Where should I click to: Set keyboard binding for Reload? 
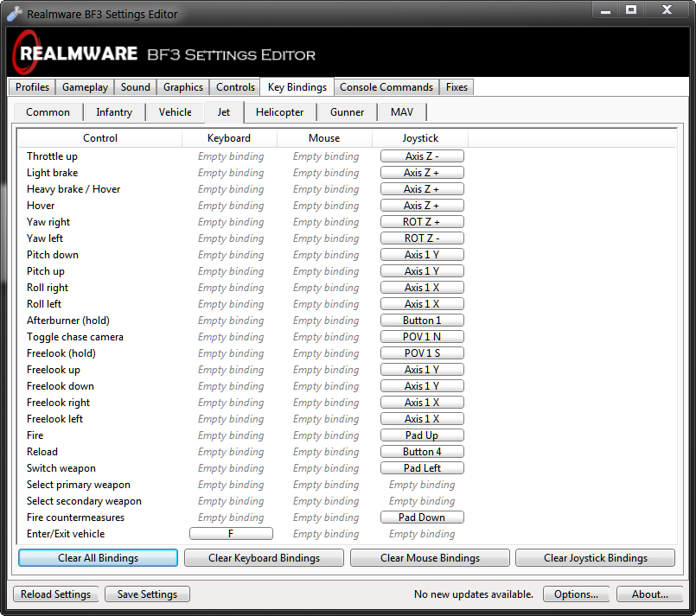231,452
